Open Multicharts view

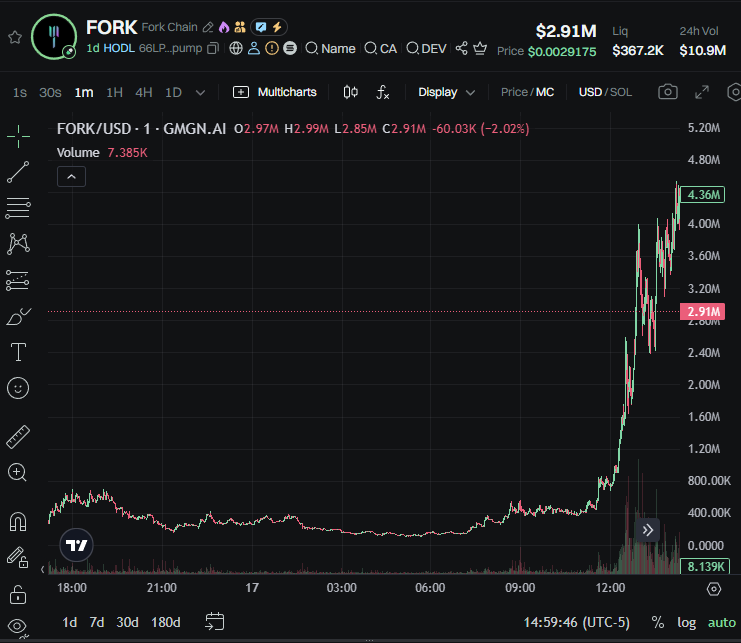click(x=275, y=92)
